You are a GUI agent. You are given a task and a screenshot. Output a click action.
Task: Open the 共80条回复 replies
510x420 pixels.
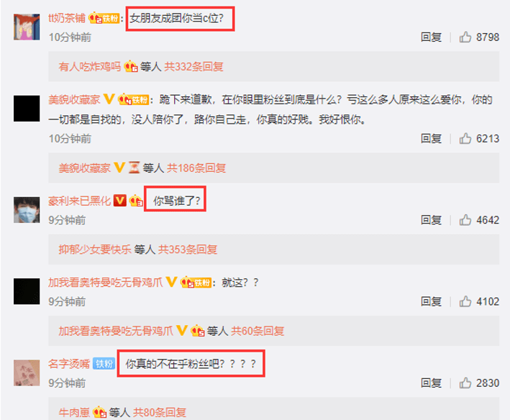coord(160,413)
